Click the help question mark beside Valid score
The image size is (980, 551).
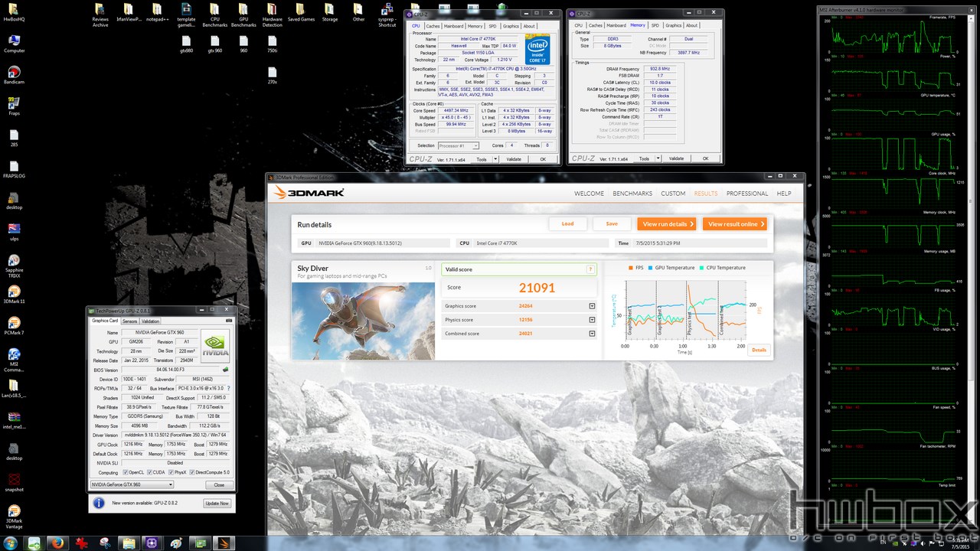(590, 269)
